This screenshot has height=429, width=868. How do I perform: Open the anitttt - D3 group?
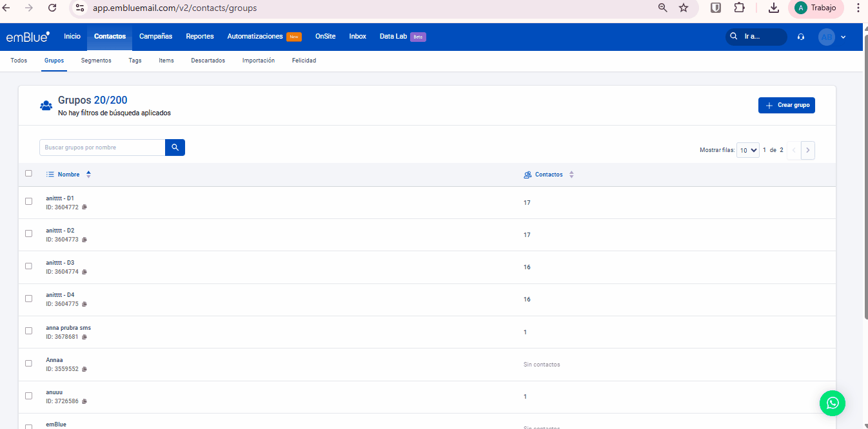pos(60,263)
